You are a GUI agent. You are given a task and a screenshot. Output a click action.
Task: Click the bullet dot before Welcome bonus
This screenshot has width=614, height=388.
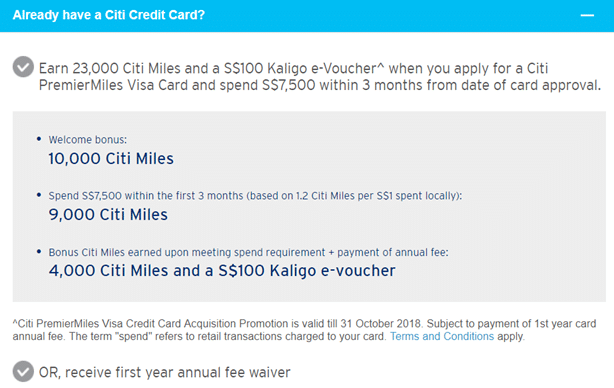coord(39,139)
